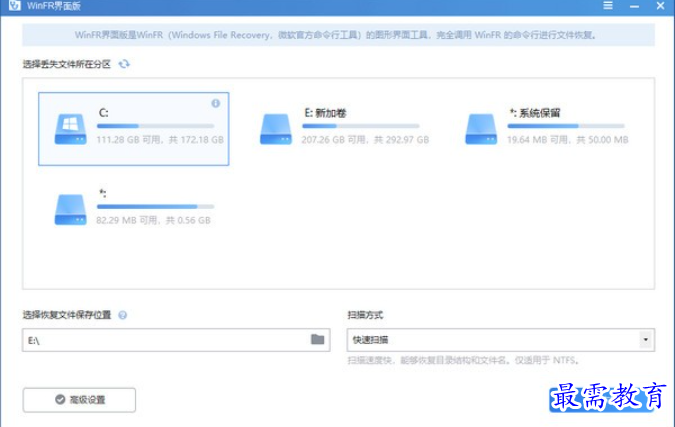The image size is (675, 427).
Task: Click the 选择丢失文件所在分区 heading
Action: coord(67,64)
